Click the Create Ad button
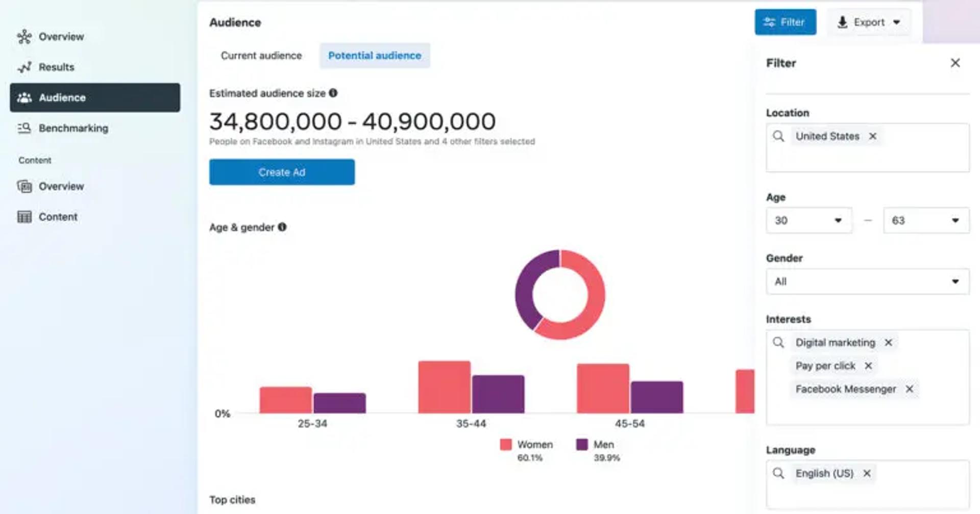This screenshot has height=514, width=980. click(282, 172)
